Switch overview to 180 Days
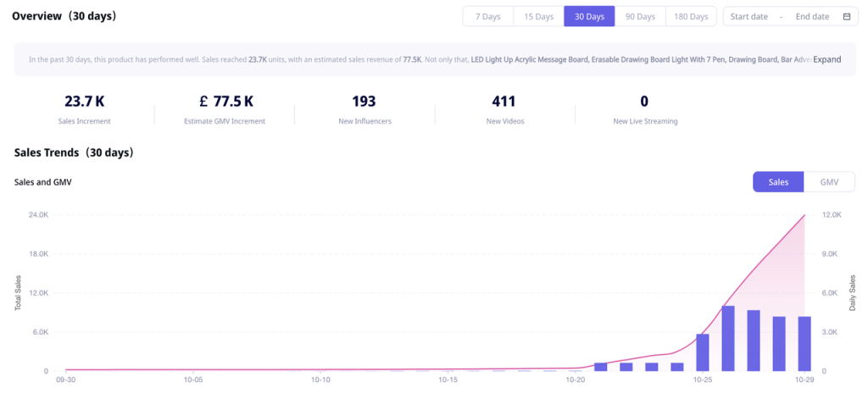Viewport: 868px width, 399px height. pos(691,17)
